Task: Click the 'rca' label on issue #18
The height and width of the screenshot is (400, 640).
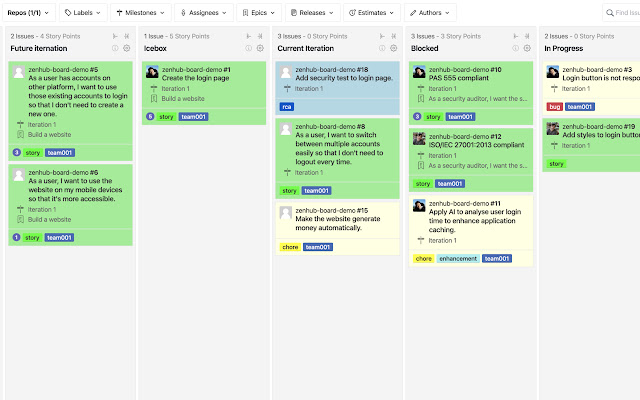Action: point(287,105)
